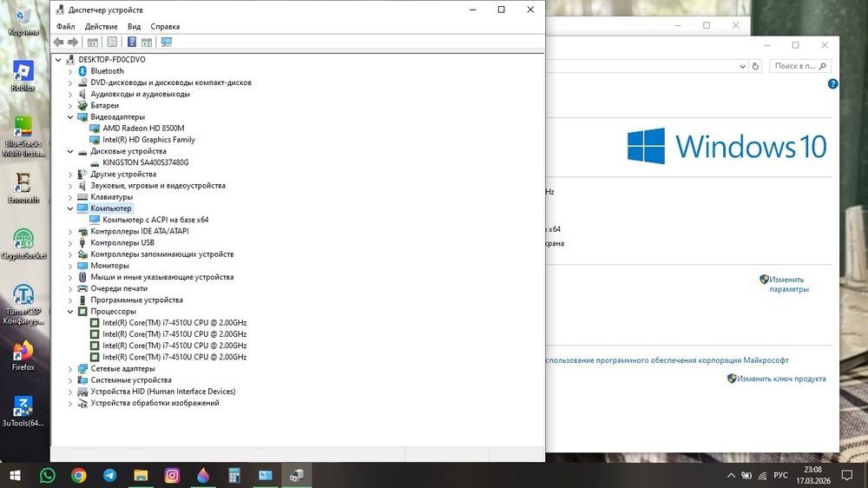Viewport: 868px width, 488px height.
Task: Collapse the Компьютер category
Action: pyautogui.click(x=70, y=208)
